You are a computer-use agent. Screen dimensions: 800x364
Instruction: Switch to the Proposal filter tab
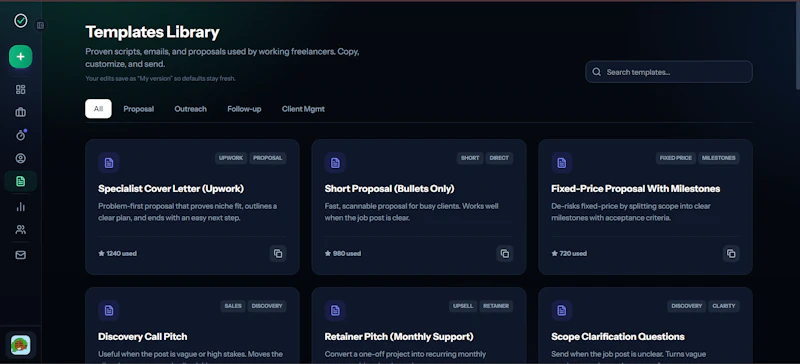139,109
